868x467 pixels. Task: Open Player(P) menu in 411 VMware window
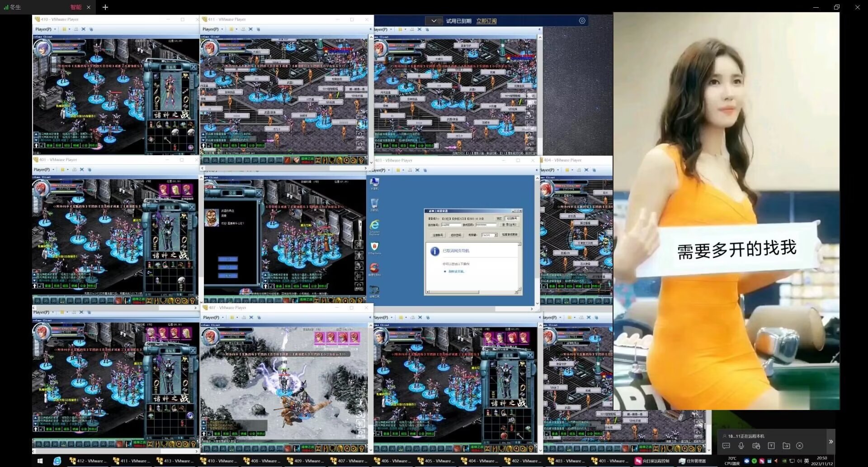coord(213,29)
